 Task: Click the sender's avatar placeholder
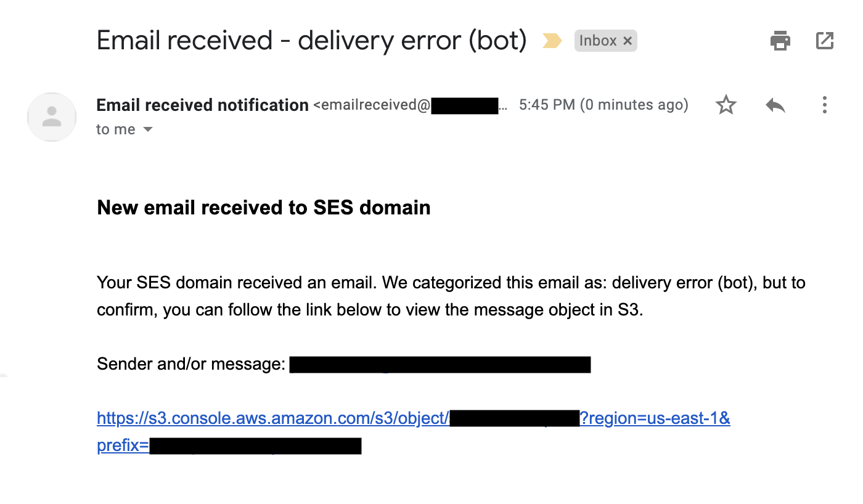pos(52,117)
